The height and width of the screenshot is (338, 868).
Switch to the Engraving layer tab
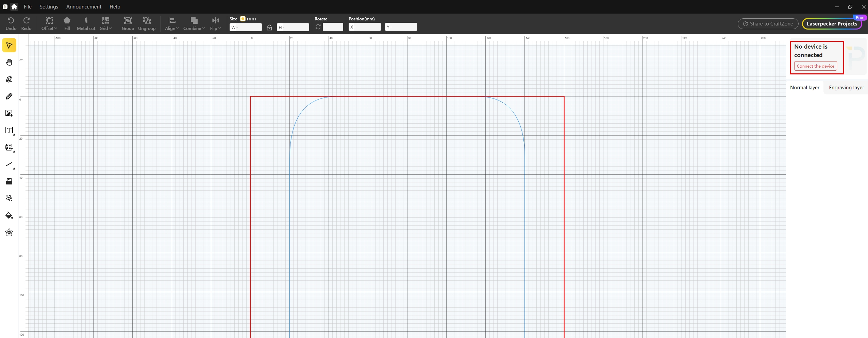click(x=846, y=88)
